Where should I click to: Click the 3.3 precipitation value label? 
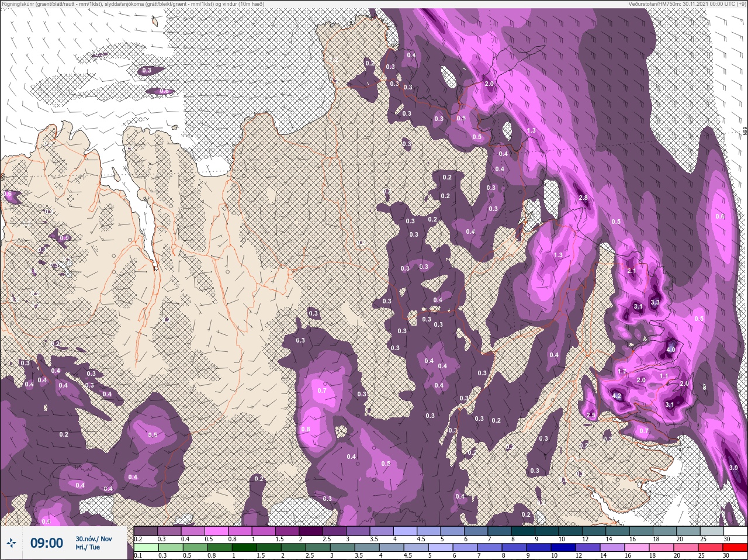654,302
